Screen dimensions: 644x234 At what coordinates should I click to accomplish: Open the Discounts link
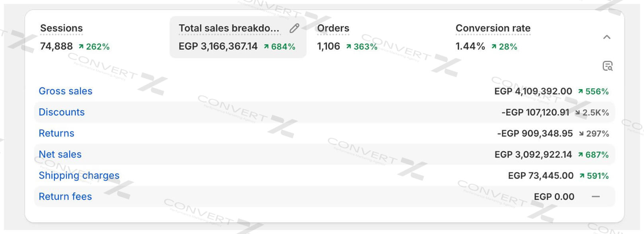tap(62, 112)
